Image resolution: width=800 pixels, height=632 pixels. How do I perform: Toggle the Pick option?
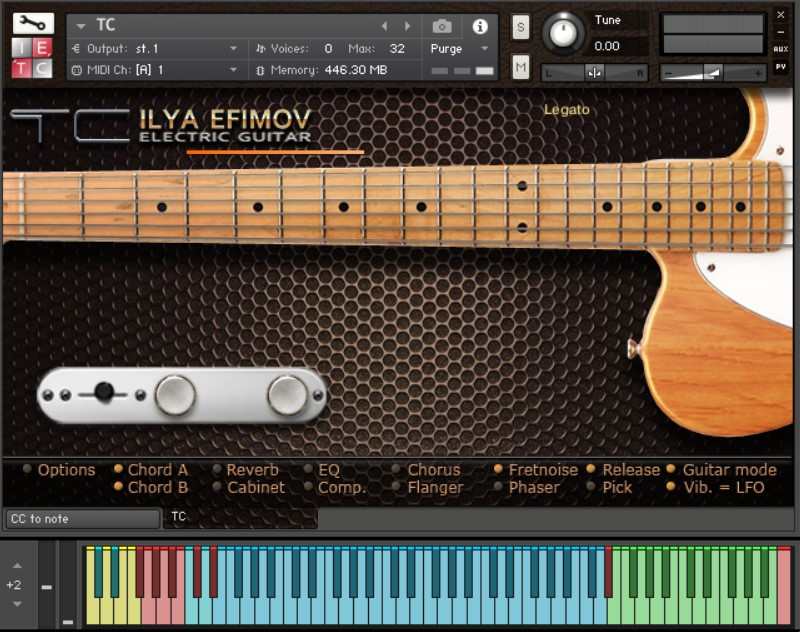point(591,487)
